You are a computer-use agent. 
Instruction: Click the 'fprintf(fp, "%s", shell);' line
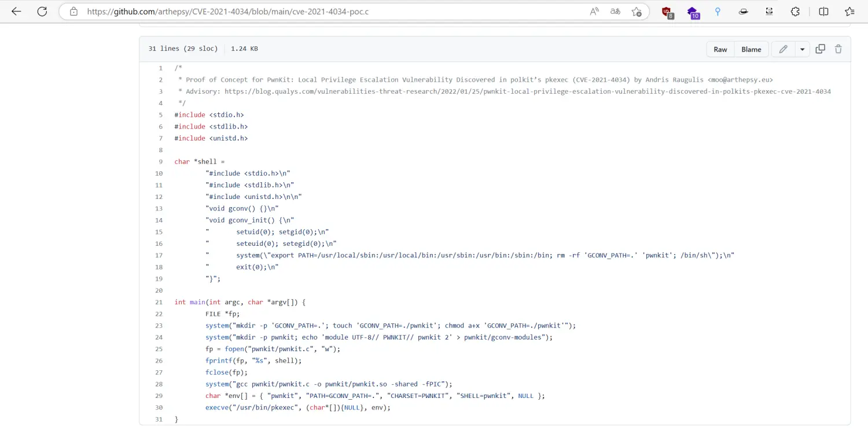point(253,360)
